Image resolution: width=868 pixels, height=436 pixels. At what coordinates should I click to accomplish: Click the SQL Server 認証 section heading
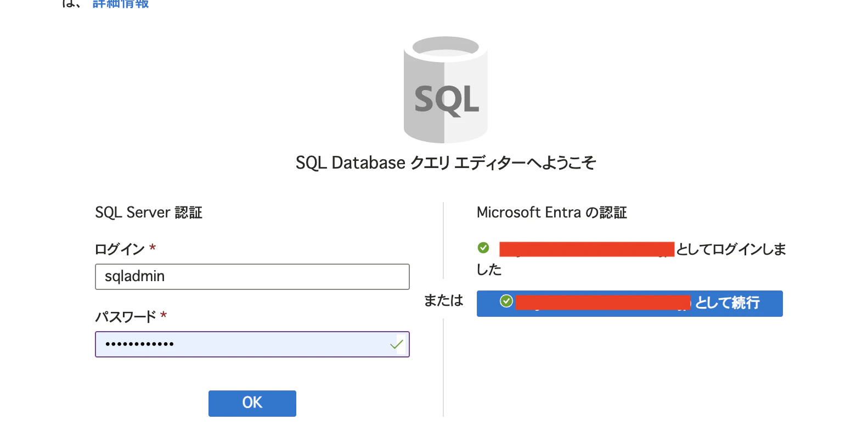coord(149,213)
